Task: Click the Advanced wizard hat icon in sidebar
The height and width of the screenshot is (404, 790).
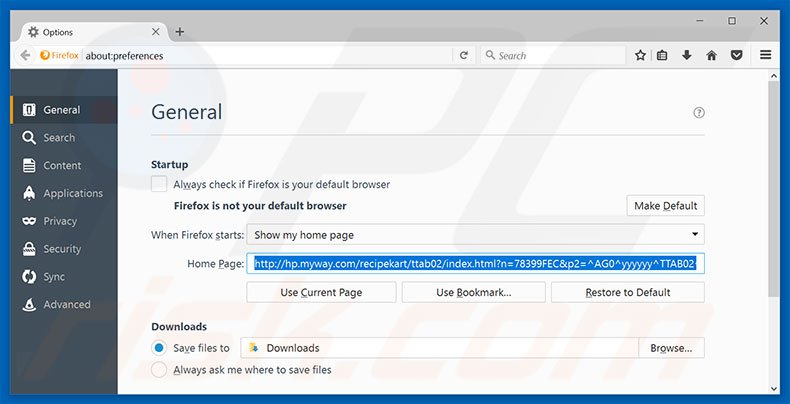Action: [29, 304]
